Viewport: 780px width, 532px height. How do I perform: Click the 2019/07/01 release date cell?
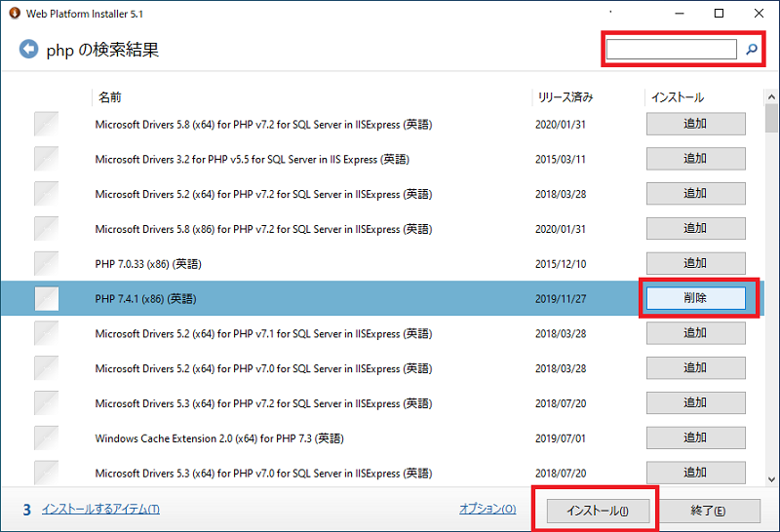tap(561, 438)
